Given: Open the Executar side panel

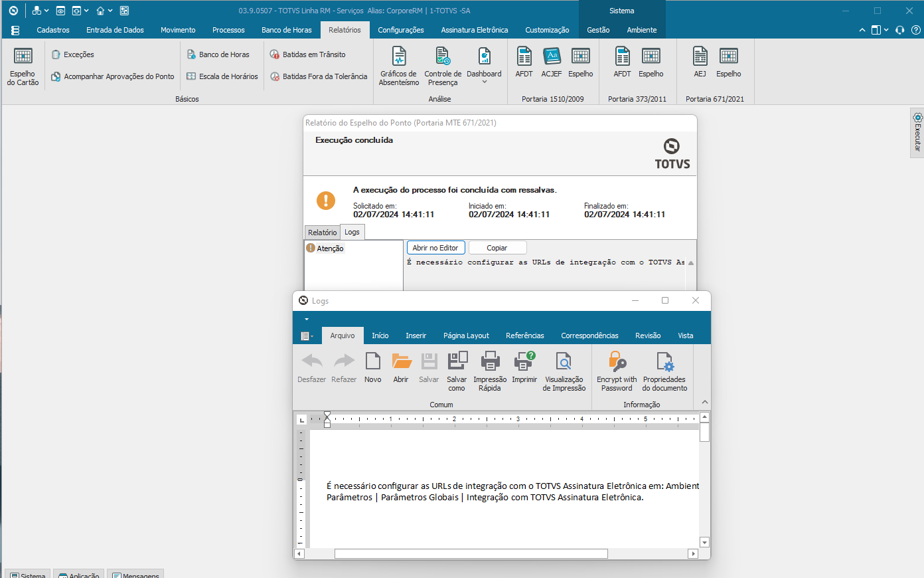Looking at the screenshot, I should [x=917, y=132].
